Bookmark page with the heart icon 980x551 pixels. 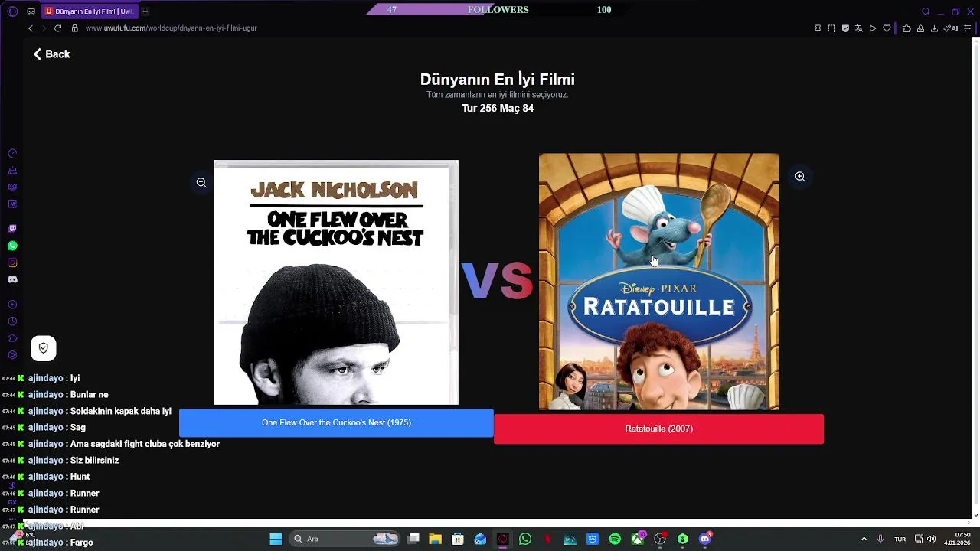tap(887, 28)
